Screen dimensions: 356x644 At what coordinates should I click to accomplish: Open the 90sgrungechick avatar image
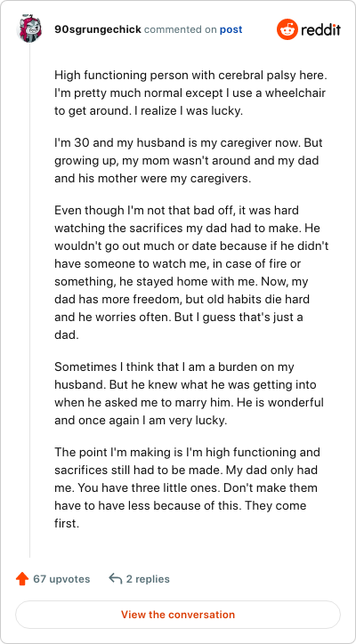tap(29, 29)
